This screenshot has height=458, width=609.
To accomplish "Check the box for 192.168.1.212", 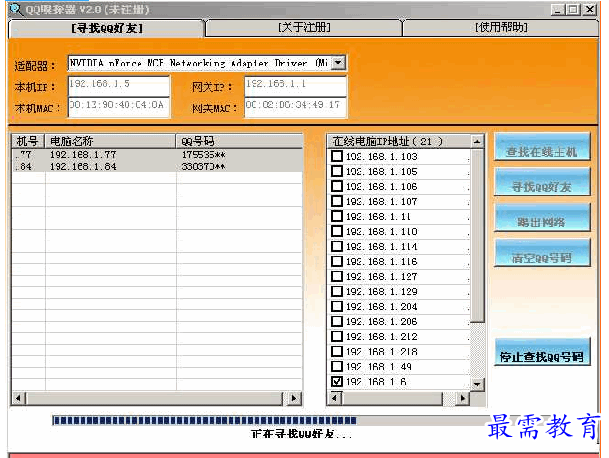I will pyautogui.click(x=337, y=336).
